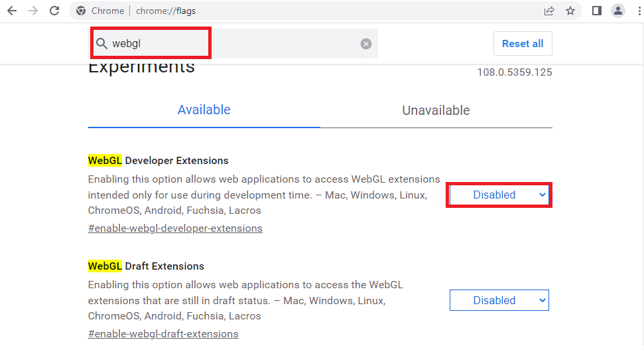Viewport: 644px width, 346px height.
Task: Open #enable-webgl-developer-extensions link
Action: 175,228
